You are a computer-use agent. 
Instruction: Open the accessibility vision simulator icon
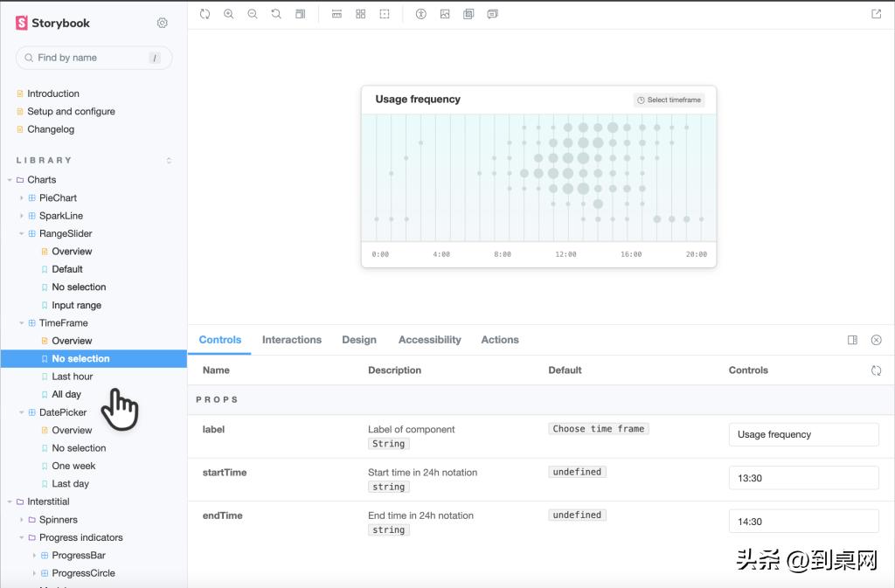pos(420,14)
